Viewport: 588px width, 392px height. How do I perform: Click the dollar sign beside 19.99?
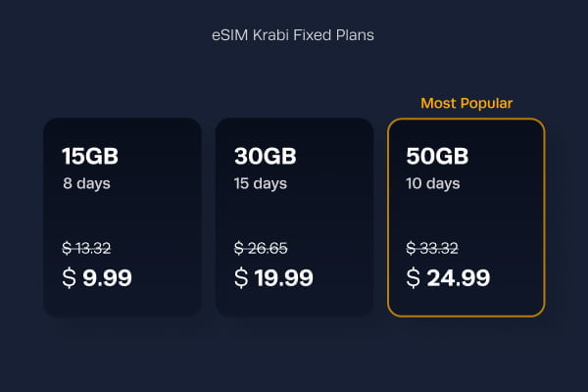[x=241, y=278]
